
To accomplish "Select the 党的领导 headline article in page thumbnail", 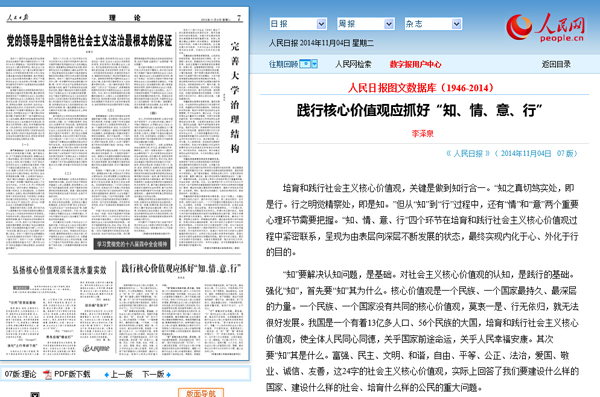I will pyautogui.click(x=90, y=41).
